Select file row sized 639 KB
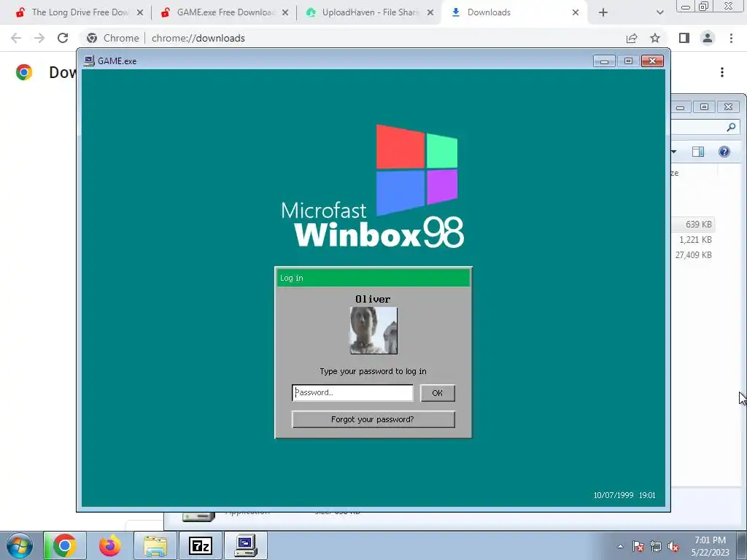Screen dimensions: 747x560 (x=693, y=225)
